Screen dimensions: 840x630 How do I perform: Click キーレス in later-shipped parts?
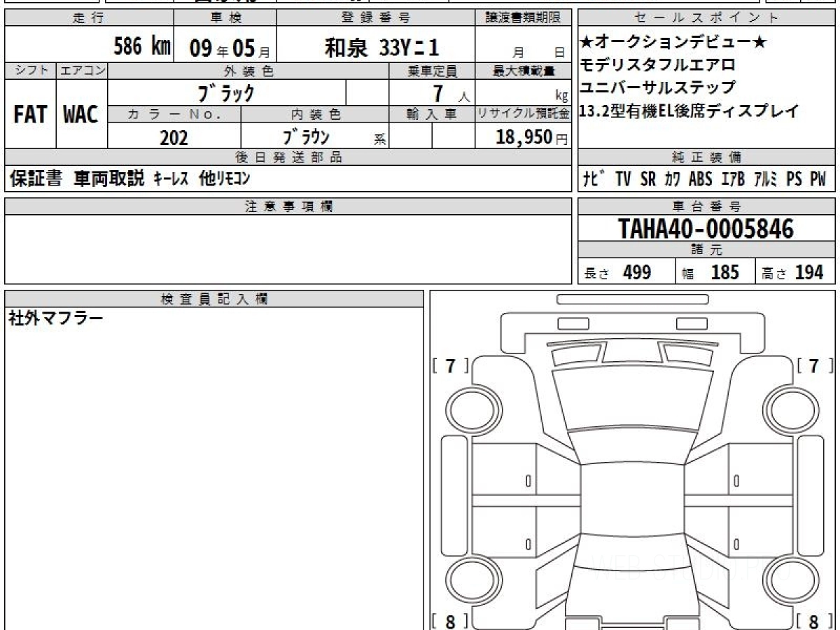point(171,179)
